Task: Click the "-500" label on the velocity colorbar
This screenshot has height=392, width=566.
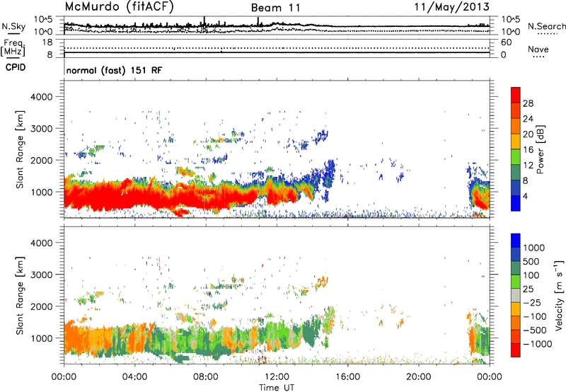Action: (535, 330)
